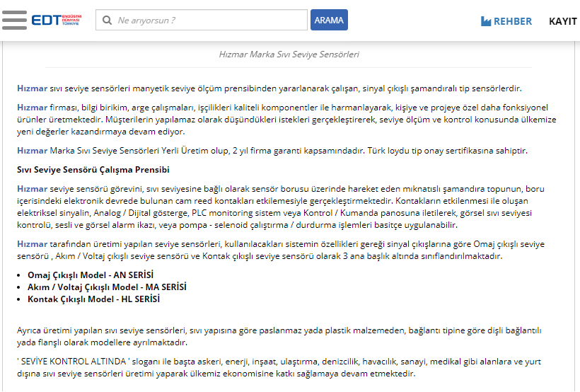The image size is (580, 392).
Task: Click the 'Hızmar' link before 'sıvı seviye sensörleri manyetik'
Action: click(x=32, y=88)
